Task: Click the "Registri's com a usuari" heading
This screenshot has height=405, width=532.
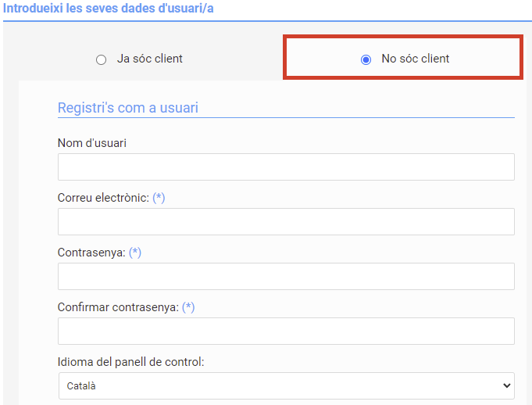Action: pos(128,108)
